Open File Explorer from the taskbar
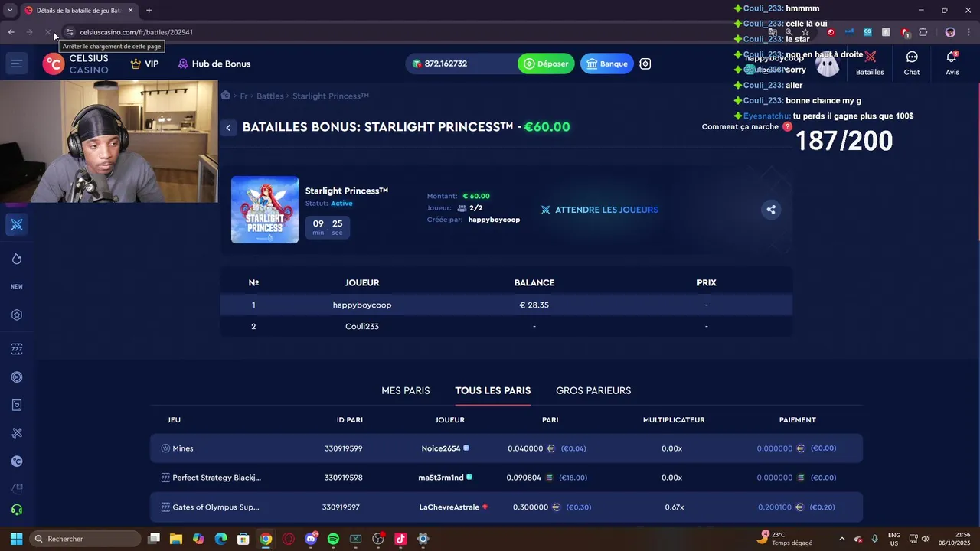 coord(176,539)
